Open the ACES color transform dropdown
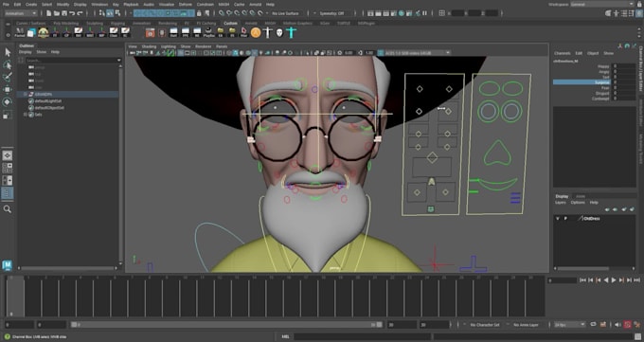Screen dimensions: 644x342 tap(418, 53)
